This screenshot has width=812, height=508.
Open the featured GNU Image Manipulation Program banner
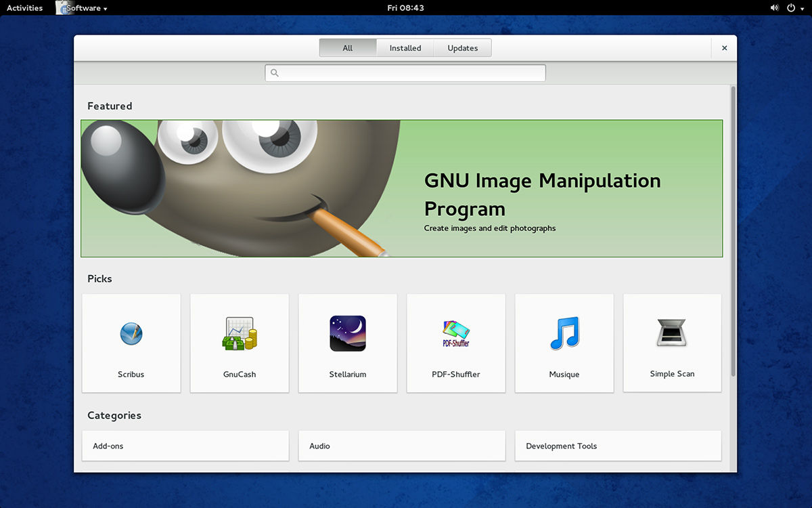tap(402, 188)
